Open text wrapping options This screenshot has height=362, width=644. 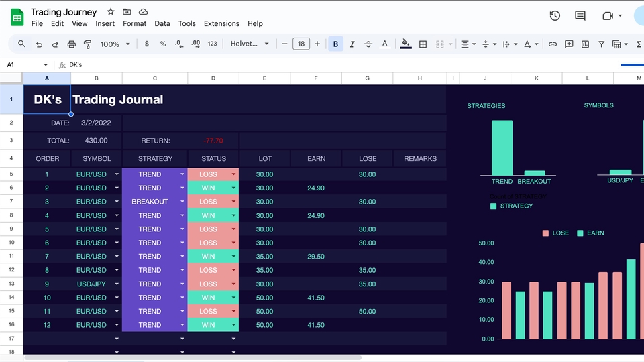click(509, 44)
